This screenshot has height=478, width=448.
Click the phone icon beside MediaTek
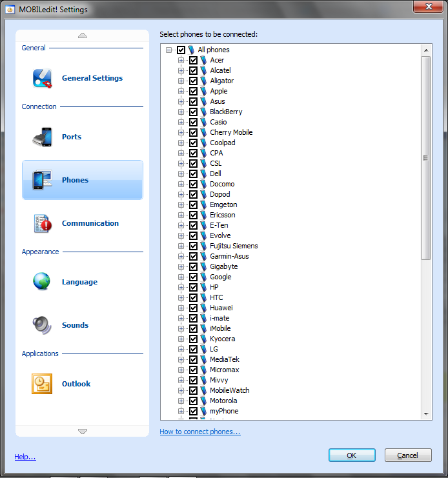203,359
